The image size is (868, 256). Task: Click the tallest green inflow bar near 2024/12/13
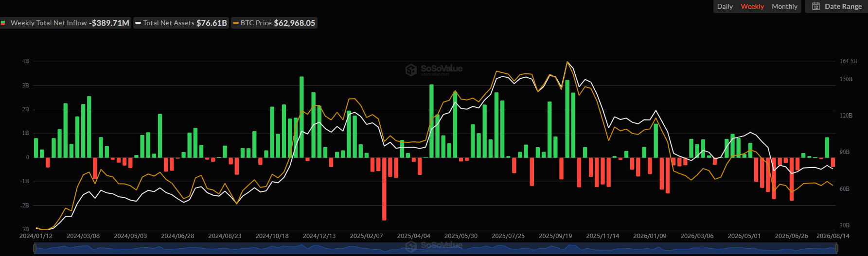click(x=301, y=117)
